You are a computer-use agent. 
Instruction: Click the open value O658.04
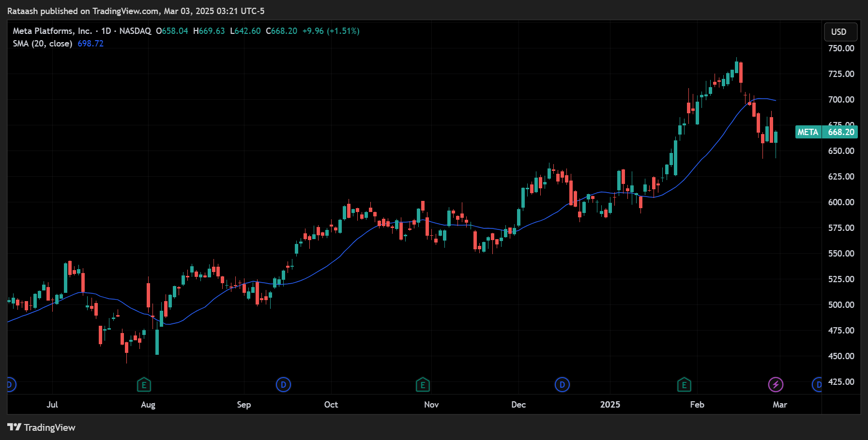click(172, 31)
